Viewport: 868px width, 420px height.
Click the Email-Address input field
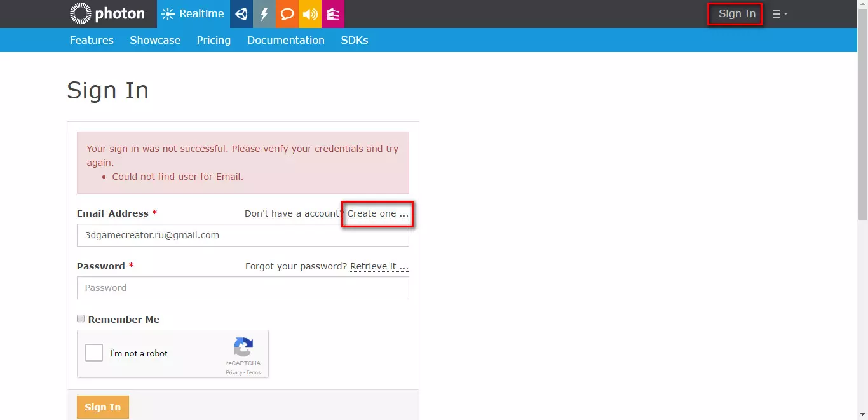click(x=243, y=235)
